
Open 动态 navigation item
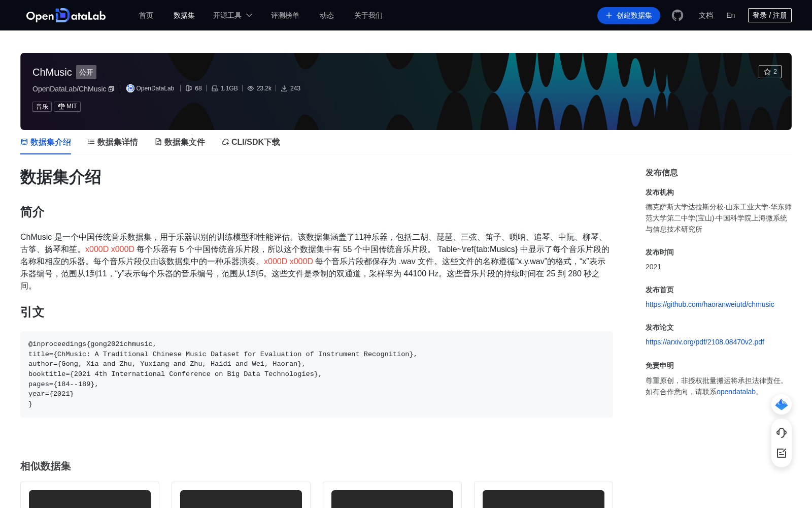coord(327,15)
